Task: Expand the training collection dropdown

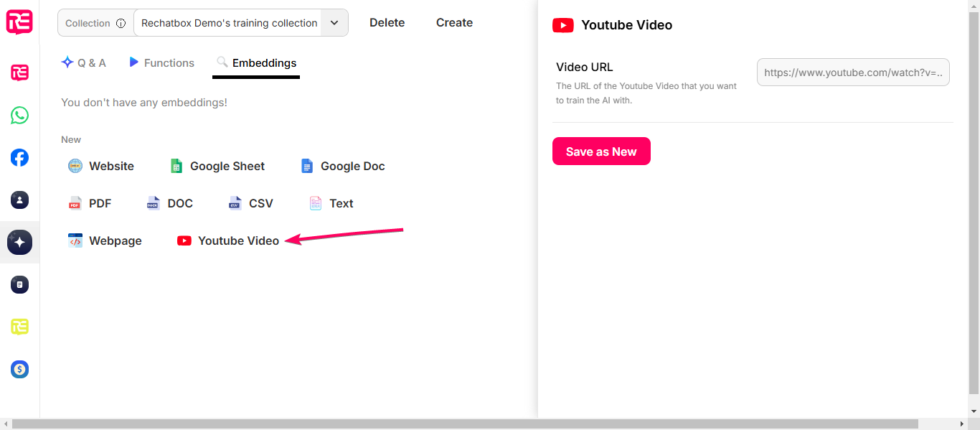Action: (x=334, y=23)
